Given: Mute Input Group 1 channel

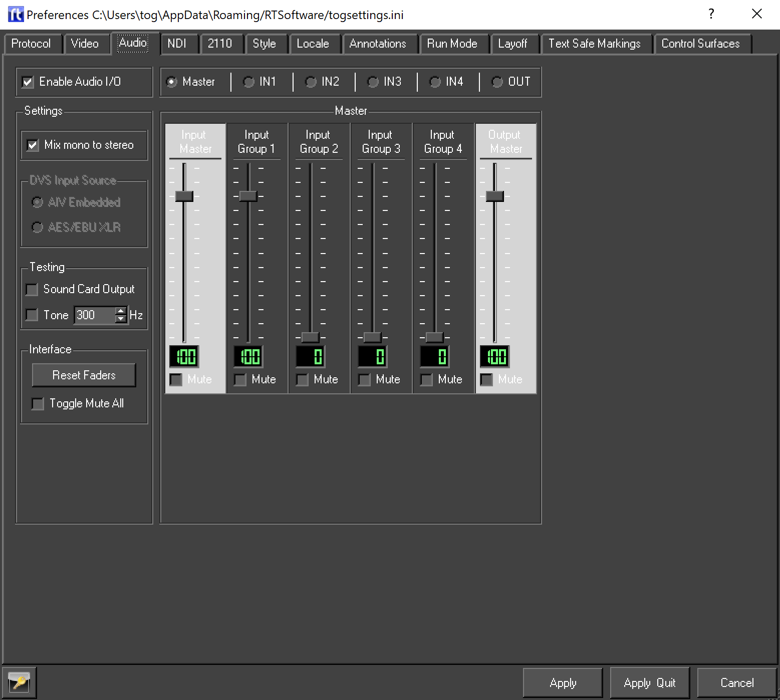Looking at the screenshot, I should click(240, 380).
